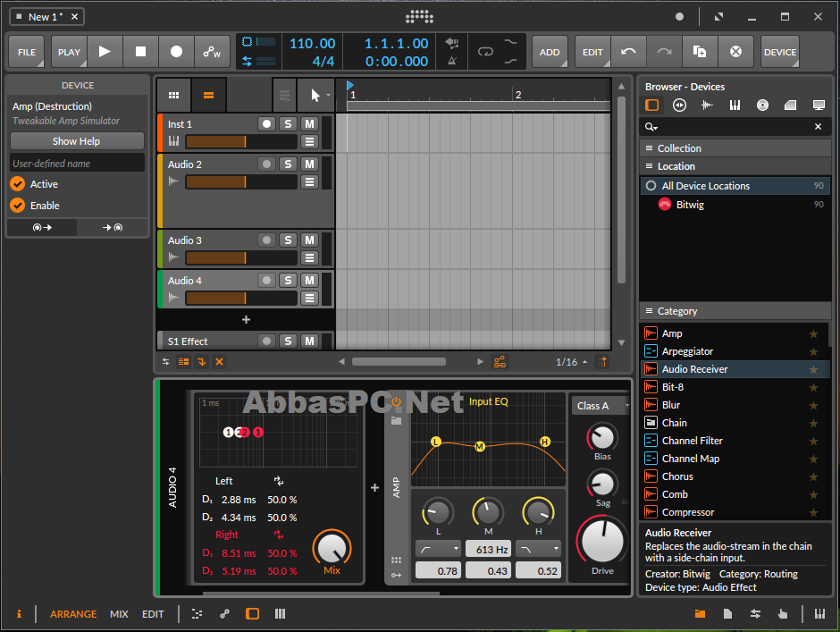
Task: Click the plus between devices to add
Action: (x=375, y=487)
